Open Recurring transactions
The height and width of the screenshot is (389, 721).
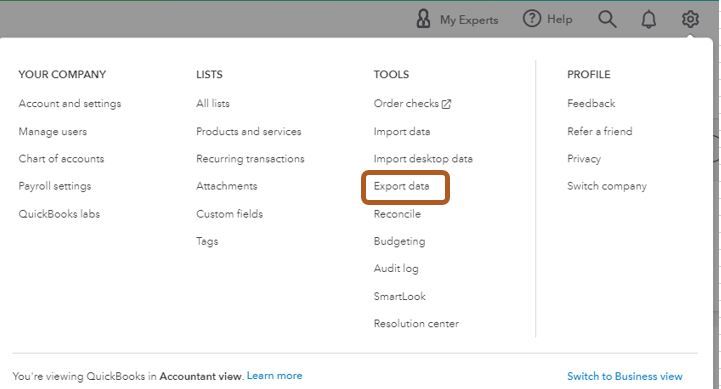coord(250,159)
